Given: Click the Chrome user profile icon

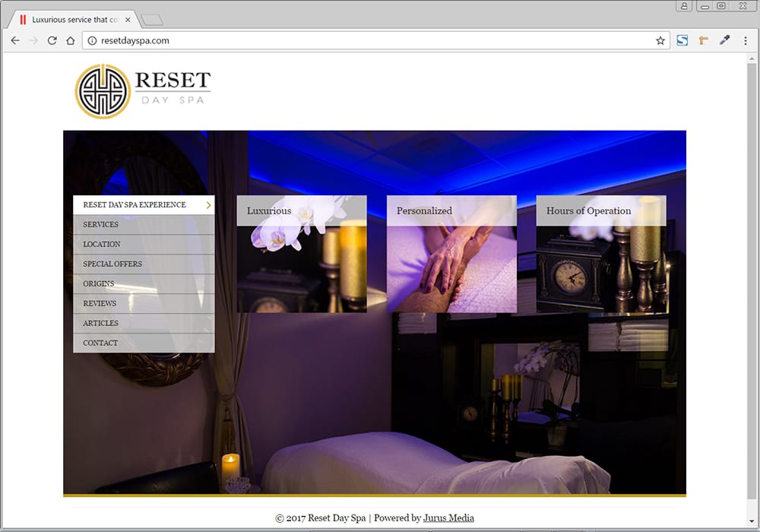Looking at the screenshot, I should point(684,6).
